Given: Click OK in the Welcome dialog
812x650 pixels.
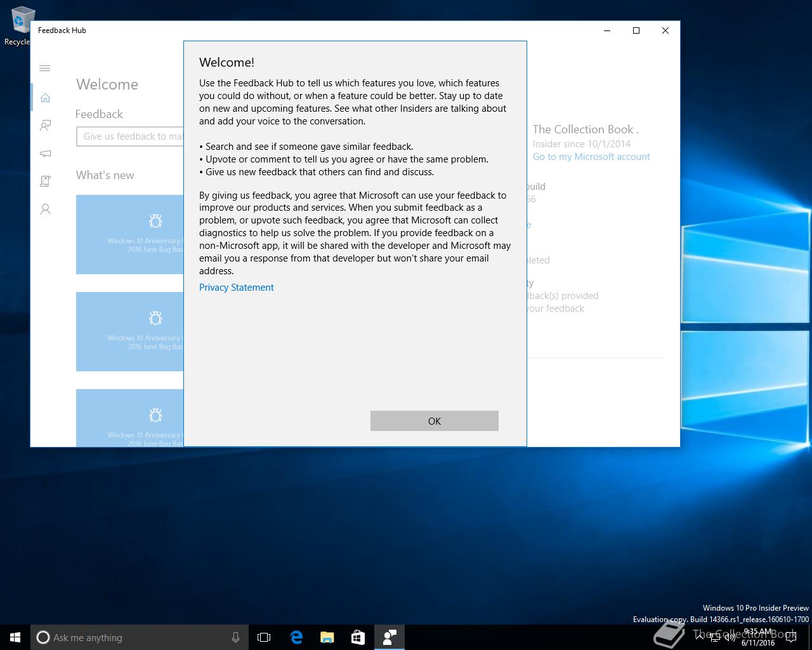Looking at the screenshot, I should (435, 421).
